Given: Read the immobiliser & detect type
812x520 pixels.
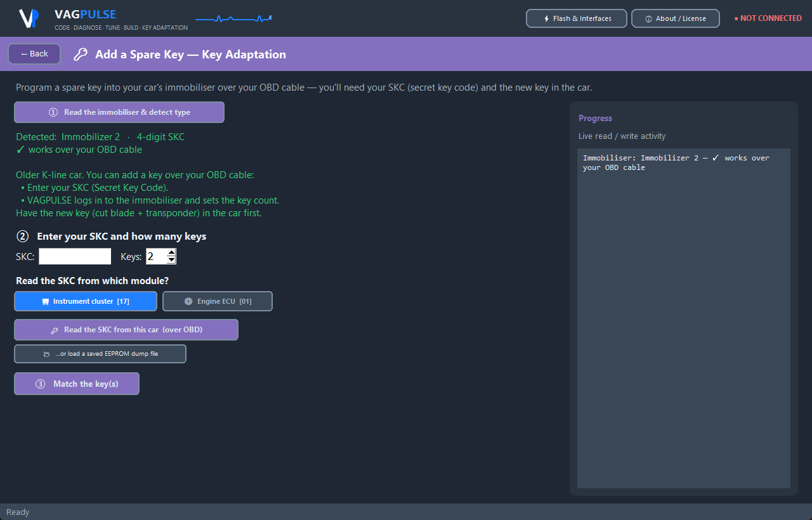Looking at the screenshot, I should tap(119, 112).
